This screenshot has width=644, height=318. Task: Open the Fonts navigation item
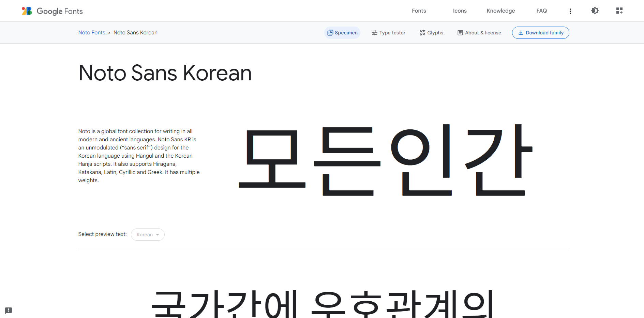pos(419,11)
